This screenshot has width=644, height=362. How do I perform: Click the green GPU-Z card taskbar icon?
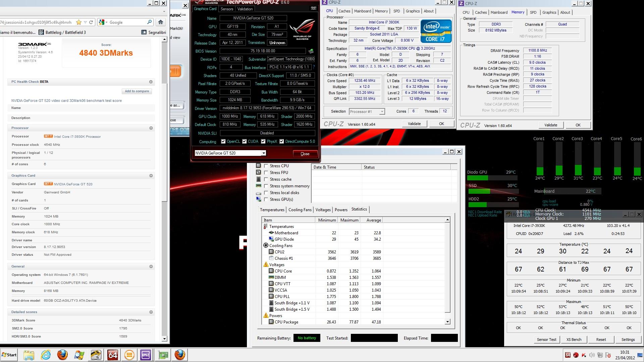tap(163, 355)
